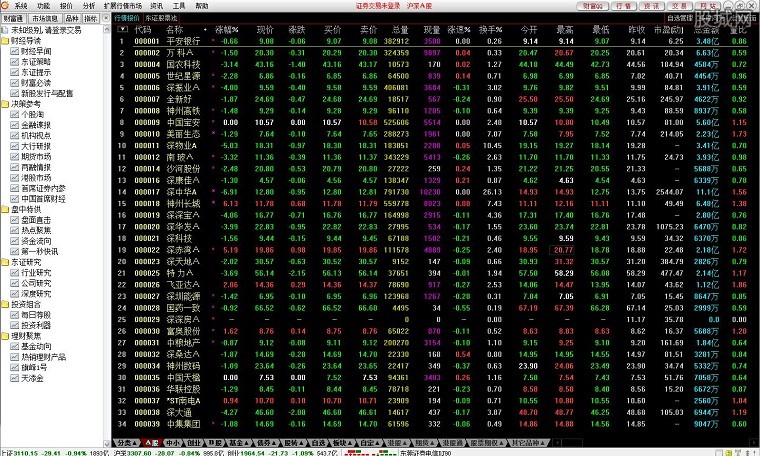Image resolution: width=760 pixels, height=456 pixels.
Task: Close the left sidebar panel with the X icon
Action: (104, 18)
